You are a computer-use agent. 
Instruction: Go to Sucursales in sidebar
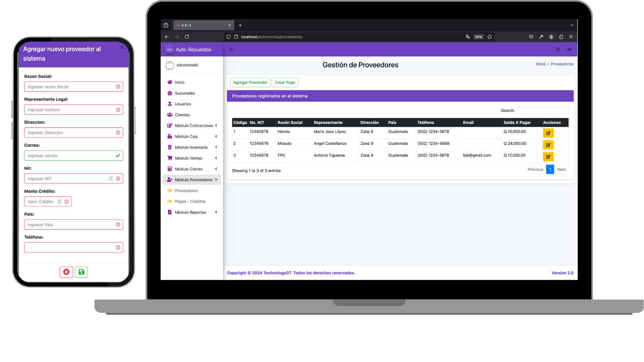click(x=185, y=93)
